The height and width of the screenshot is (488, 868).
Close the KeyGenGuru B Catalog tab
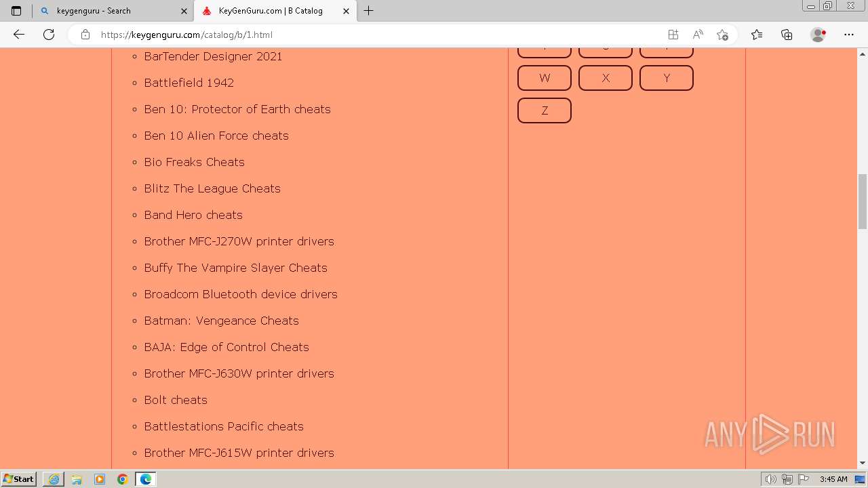346,11
